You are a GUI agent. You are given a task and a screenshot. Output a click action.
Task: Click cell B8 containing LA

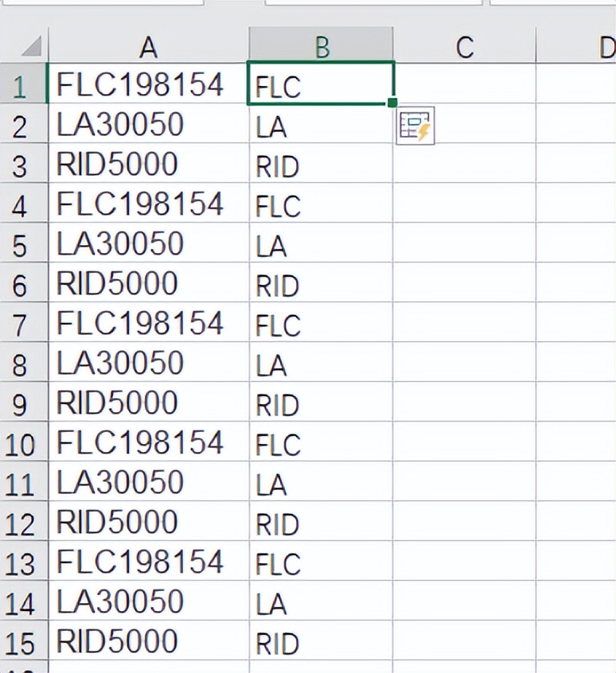pyautogui.click(x=321, y=362)
